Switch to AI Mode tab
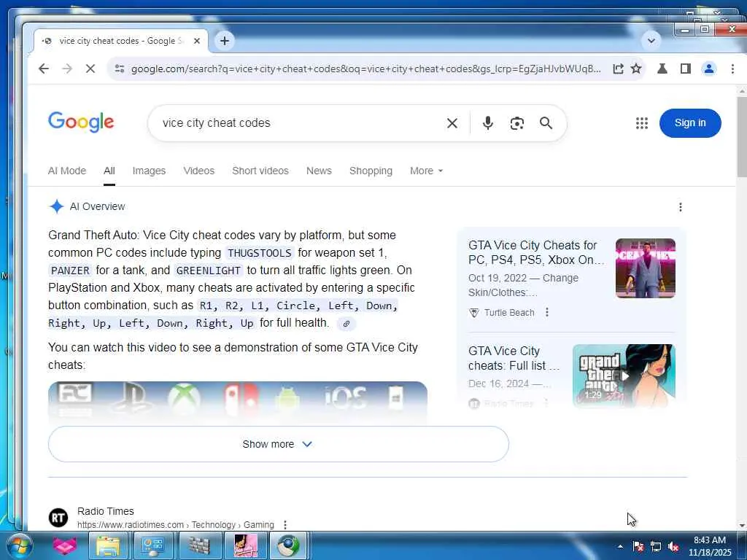Screen dimensions: 747x560 click(67, 171)
